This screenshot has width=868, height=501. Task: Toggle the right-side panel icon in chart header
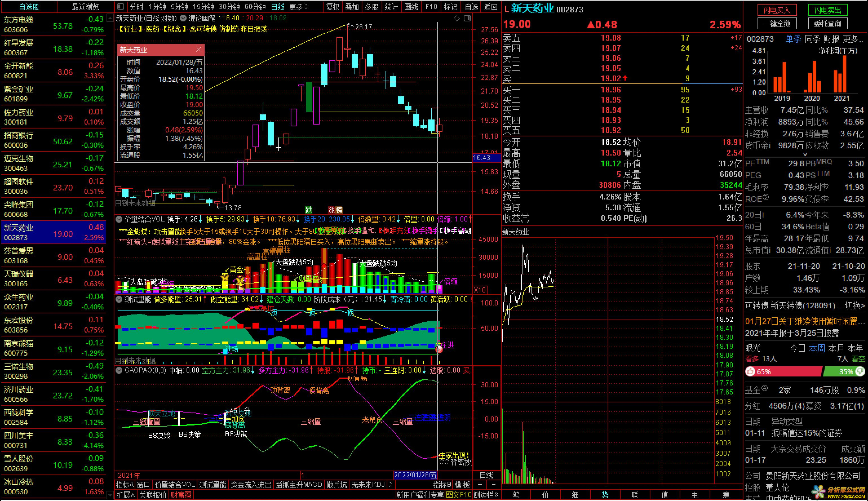[x=467, y=18]
